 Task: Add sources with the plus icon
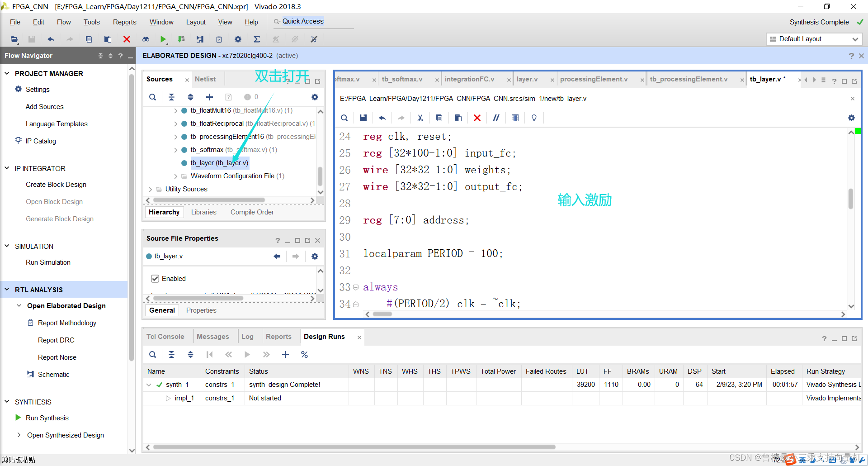tap(209, 97)
